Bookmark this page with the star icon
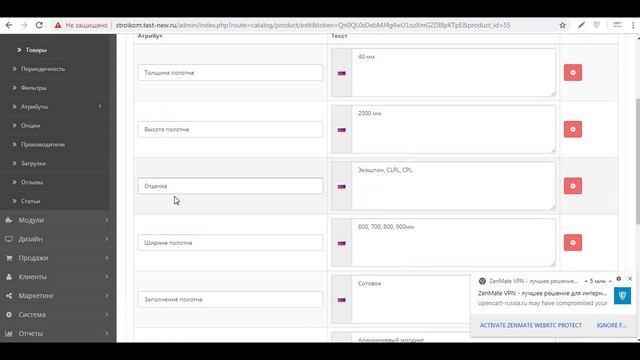The width and height of the screenshot is (640, 360). point(562,25)
